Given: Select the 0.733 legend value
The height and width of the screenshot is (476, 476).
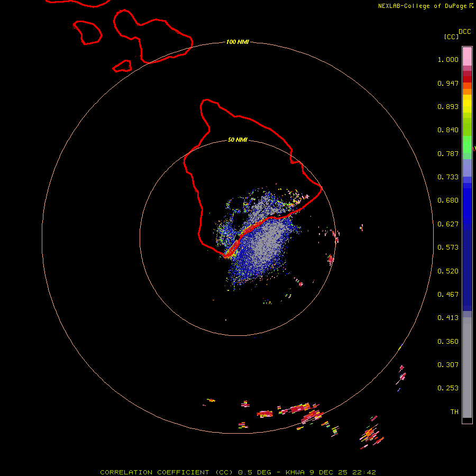Looking at the screenshot, I should point(448,177).
